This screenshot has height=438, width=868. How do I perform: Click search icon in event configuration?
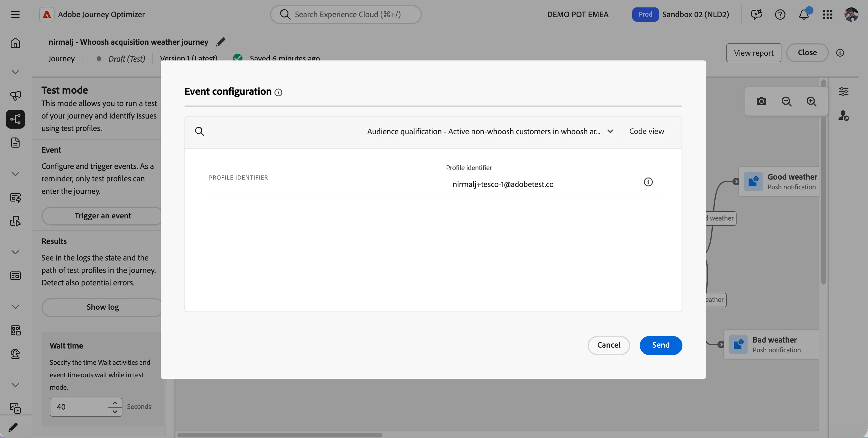[x=200, y=131]
